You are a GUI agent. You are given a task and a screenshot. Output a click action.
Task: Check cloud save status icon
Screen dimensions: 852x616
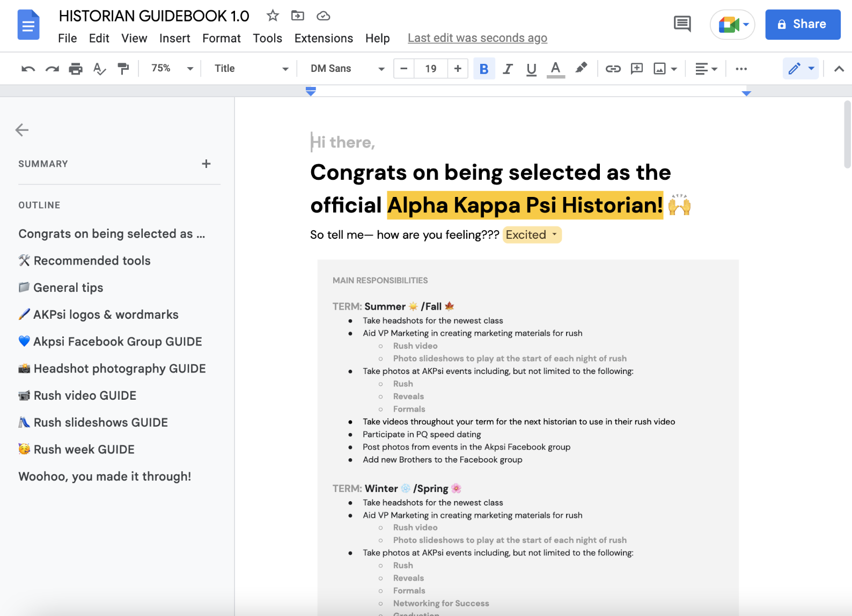point(324,16)
